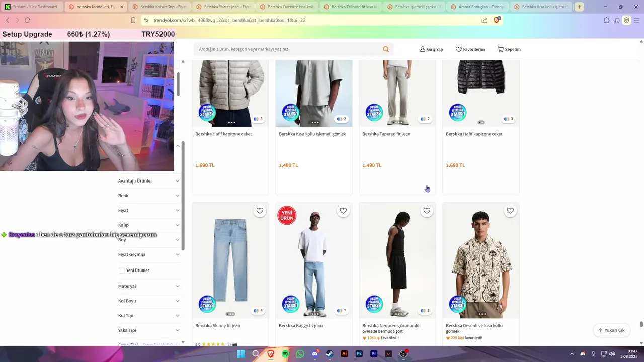Open Spotify from the taskbar
Screen dimensions: 644x362
tap(285, 354)
